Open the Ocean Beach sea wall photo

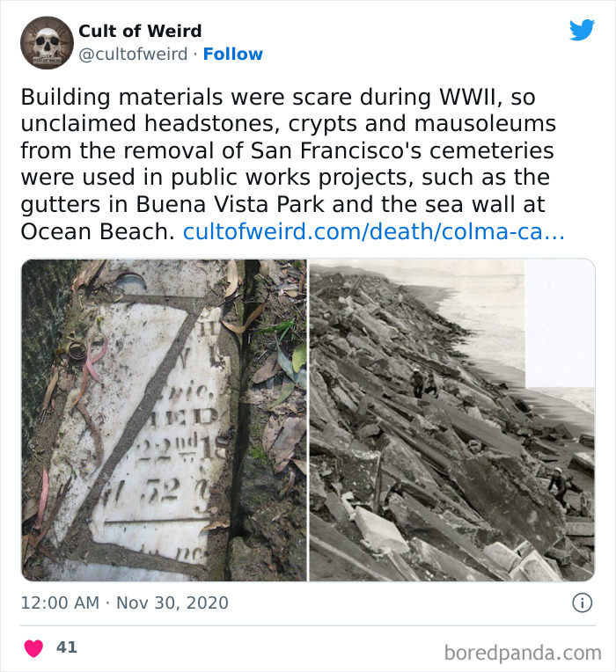pos(452,420)
